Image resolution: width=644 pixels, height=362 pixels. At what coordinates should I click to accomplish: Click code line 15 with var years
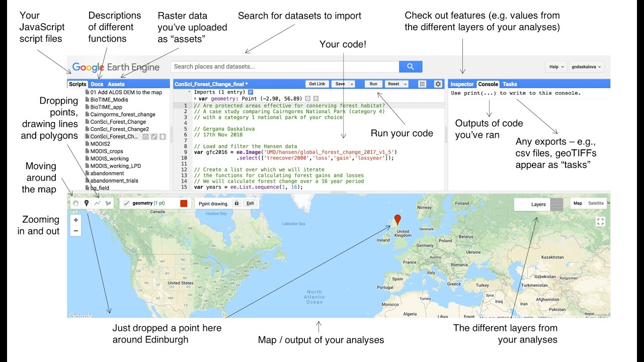click(248, 187)
